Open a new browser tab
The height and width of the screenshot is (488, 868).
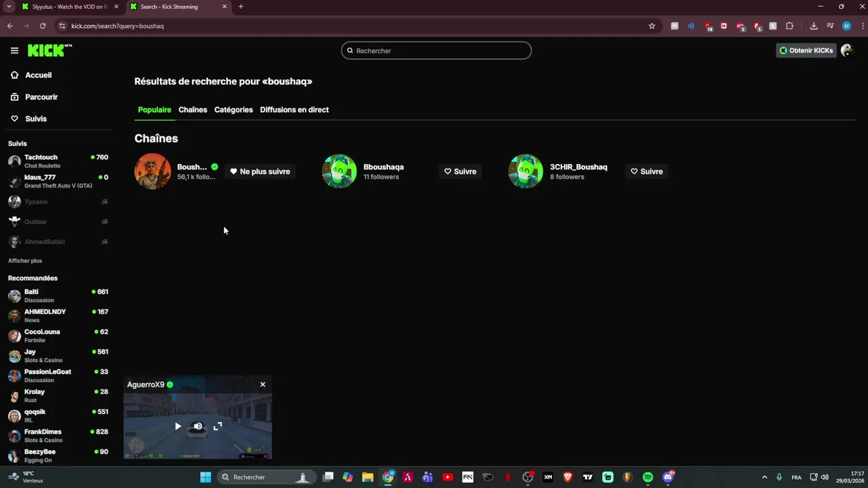pyautogui.click(x=241, y=7)
